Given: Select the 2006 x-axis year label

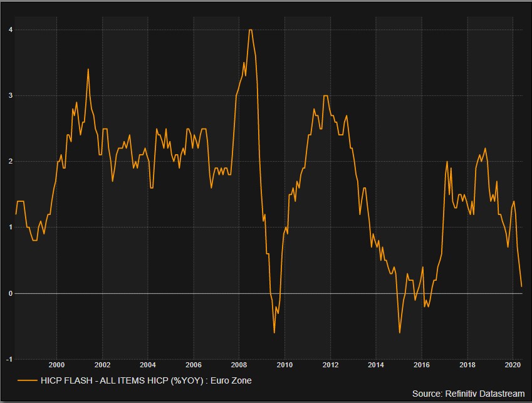Looking at the screenshot, I should coord(194,364).
